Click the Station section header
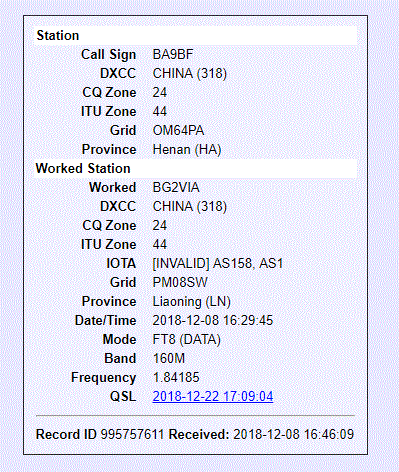The image size is (399, 472). tap(195, 35)
